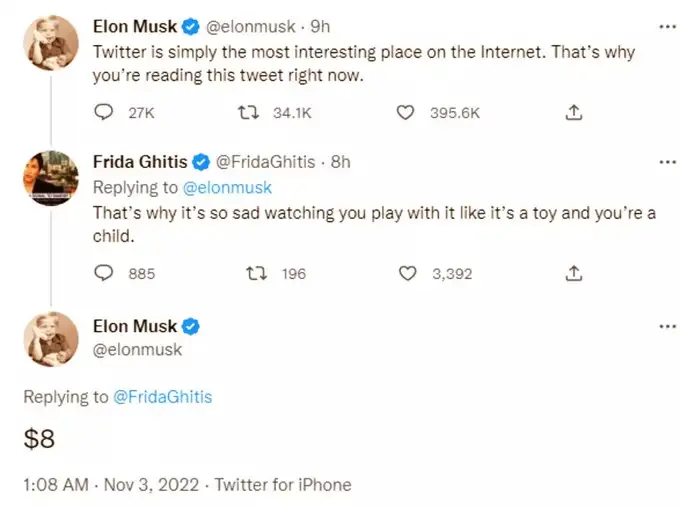Open Elon's avatar on the $8 tweet
Screen dimensions: 680x507
(51, 339)
